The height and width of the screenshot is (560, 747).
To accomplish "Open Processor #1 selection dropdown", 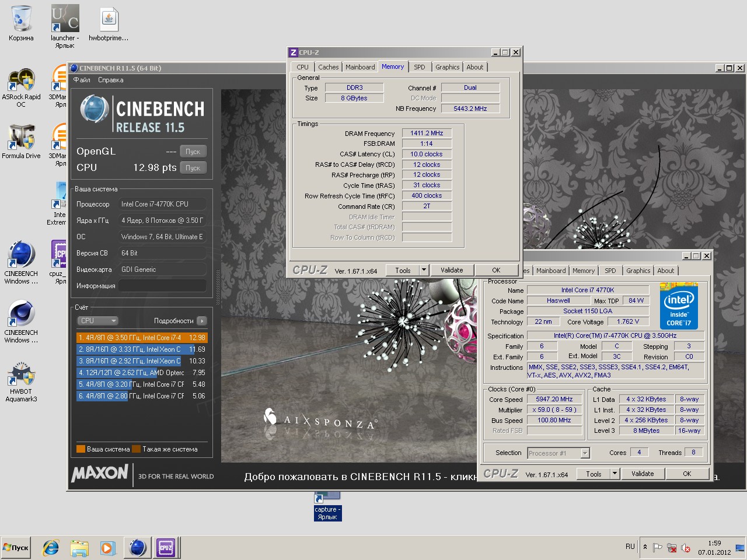I will 558,453.
